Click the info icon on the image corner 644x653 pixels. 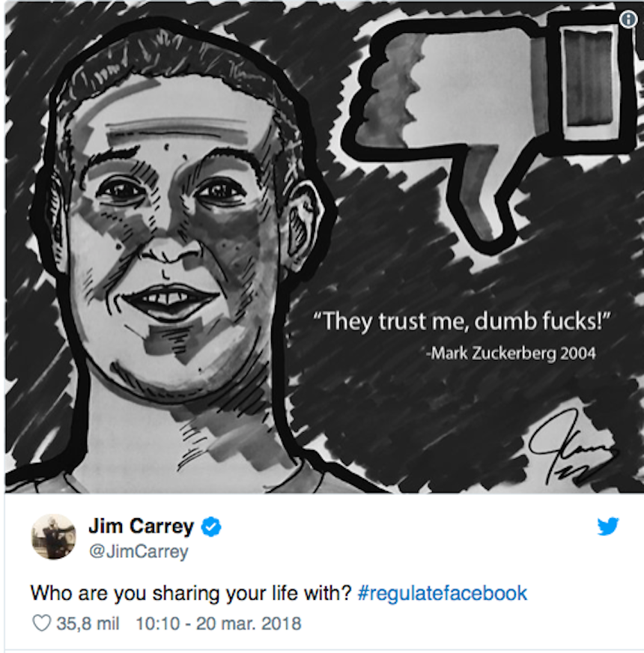coord(628,19)
